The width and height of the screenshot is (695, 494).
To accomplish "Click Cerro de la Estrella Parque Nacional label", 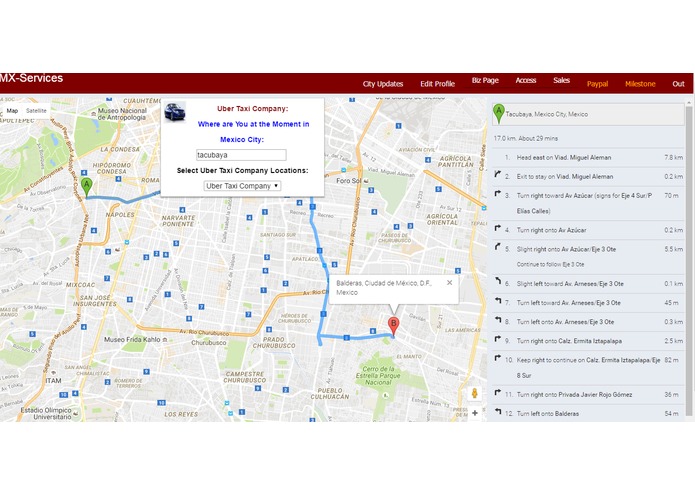I will [x=378, y=375].
